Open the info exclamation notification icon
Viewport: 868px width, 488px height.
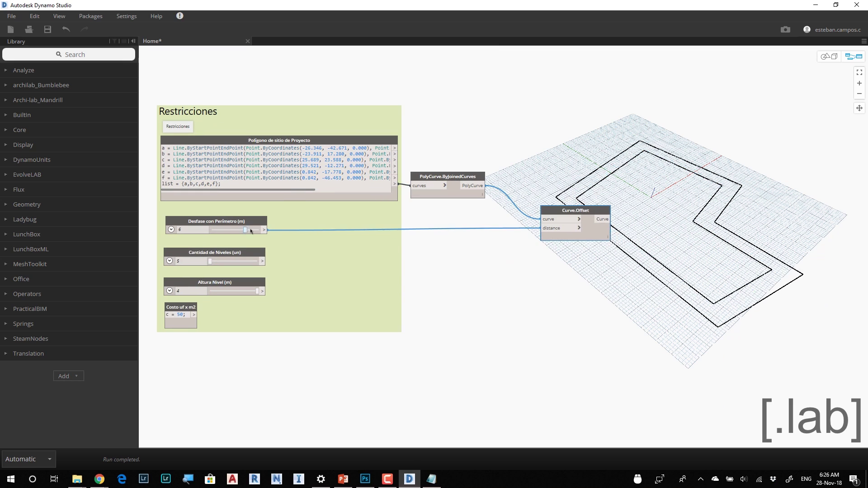pyautogui.click(x=179, y=16)
